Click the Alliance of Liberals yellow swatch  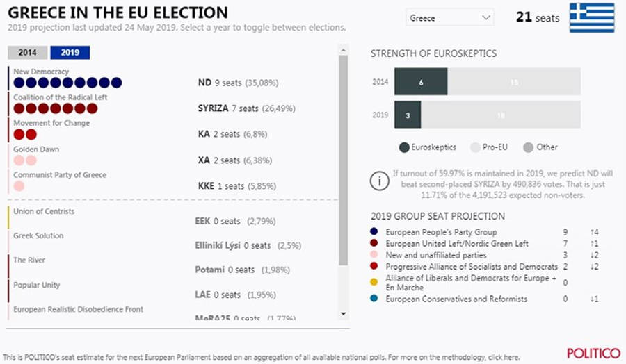375,282
